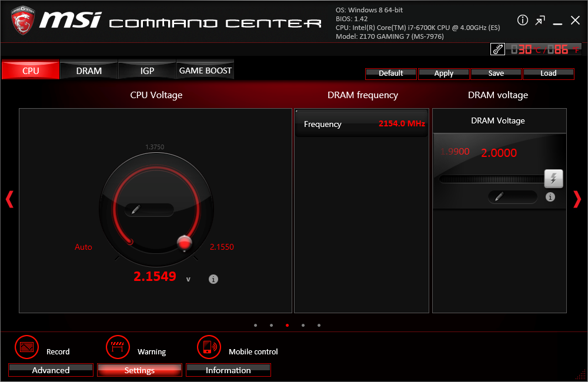Image resolution: width=588 pixels, height=382 pixels.
Task: Click the 2.0000 DRAM voltage value
Action: 499,153
